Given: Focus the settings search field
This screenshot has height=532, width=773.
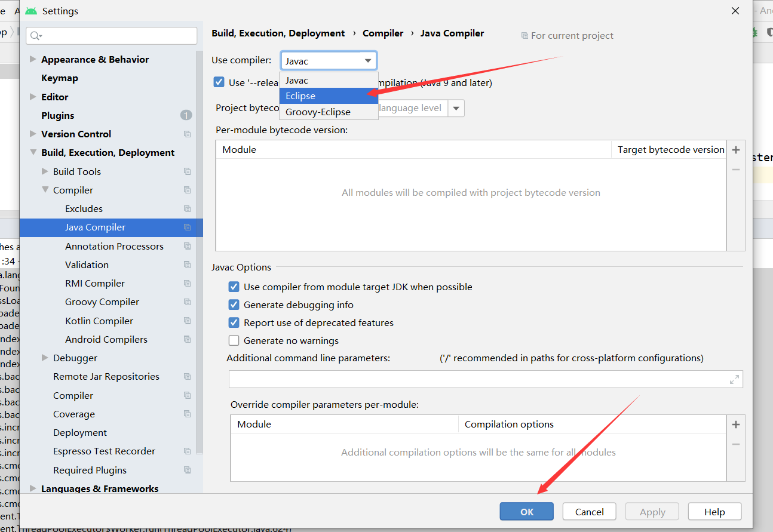Looking at the screenshot, I should pos(111,36).
